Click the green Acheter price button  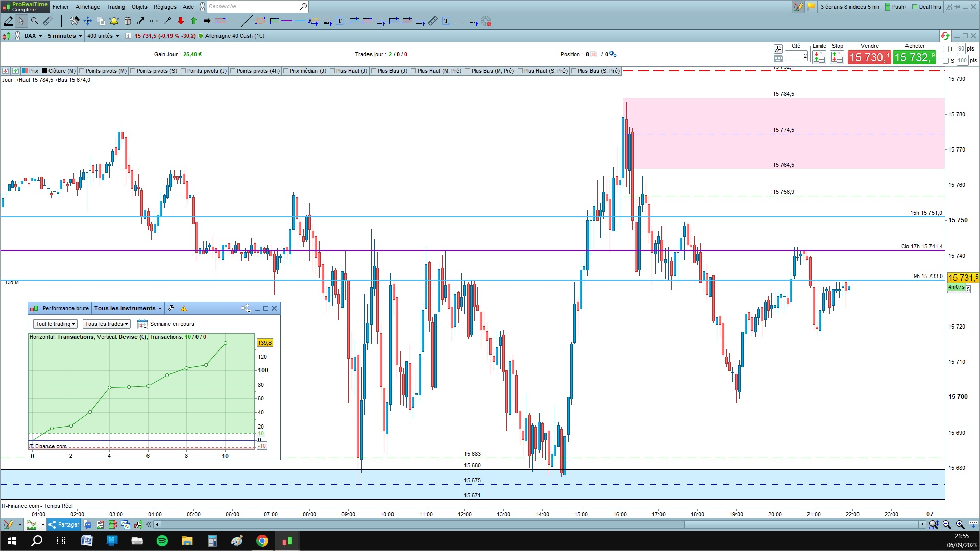914,57
